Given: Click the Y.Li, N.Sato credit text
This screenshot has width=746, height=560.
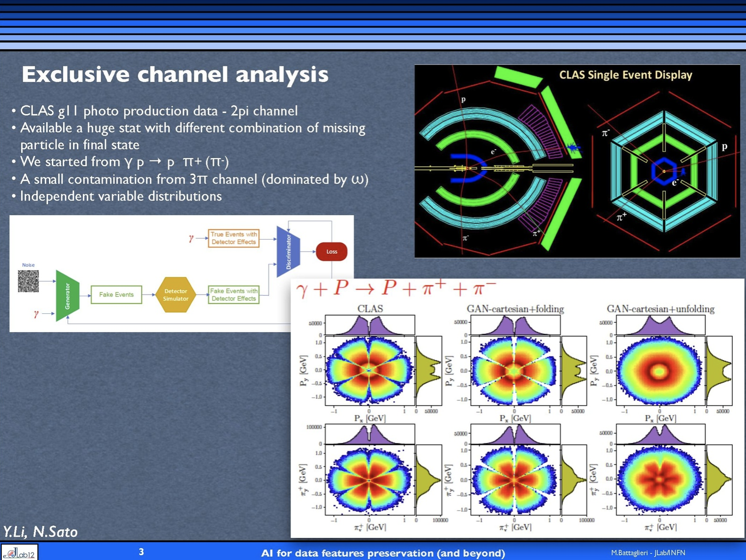Looking at the screenshot, I should [41, 532].
